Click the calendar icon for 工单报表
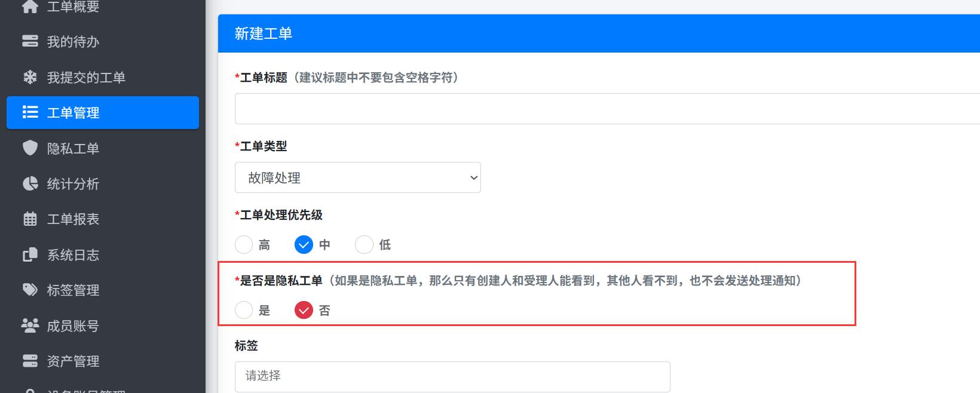This screenshot has height=393, width=980. click(x=30, y=219)
